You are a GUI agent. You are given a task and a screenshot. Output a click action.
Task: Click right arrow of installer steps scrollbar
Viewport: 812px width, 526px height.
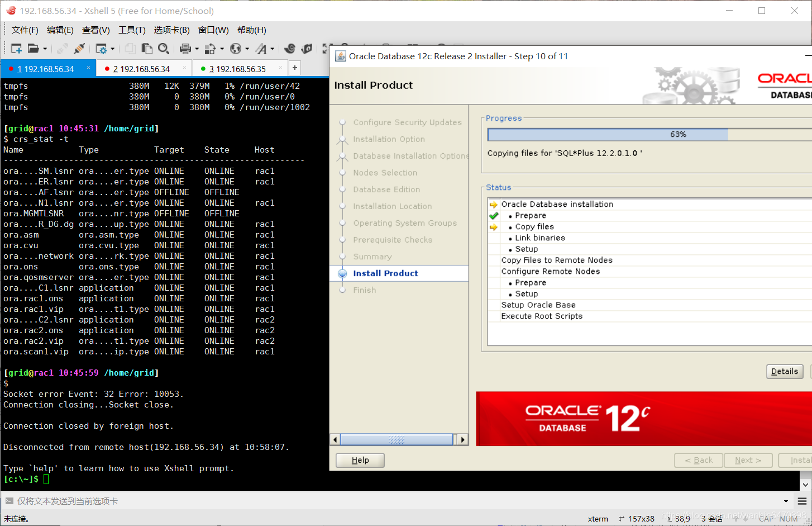[x=462, y=439]
